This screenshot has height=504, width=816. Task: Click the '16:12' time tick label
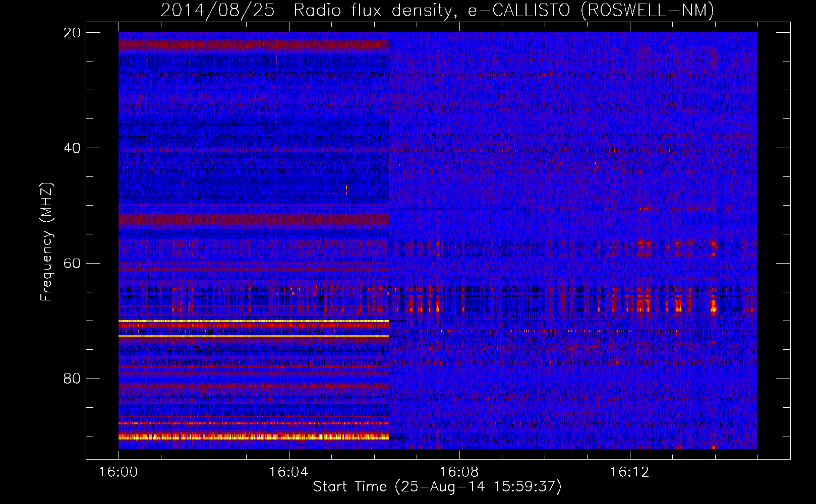(630, 472)
